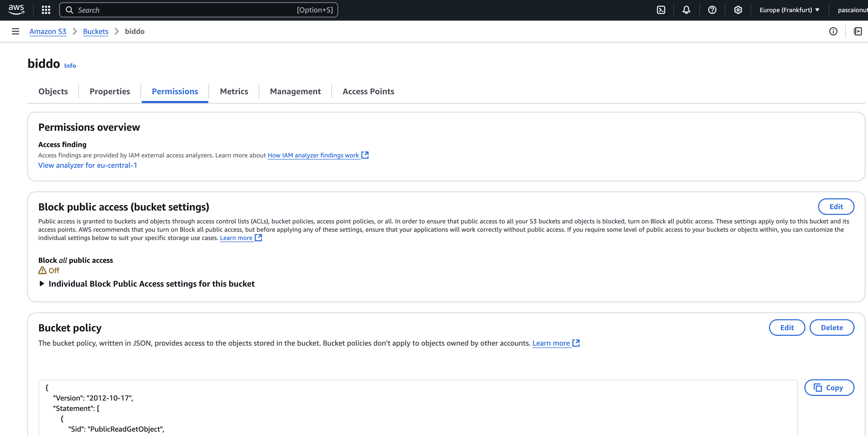Open the notifications bell icon

pos(686,10)
